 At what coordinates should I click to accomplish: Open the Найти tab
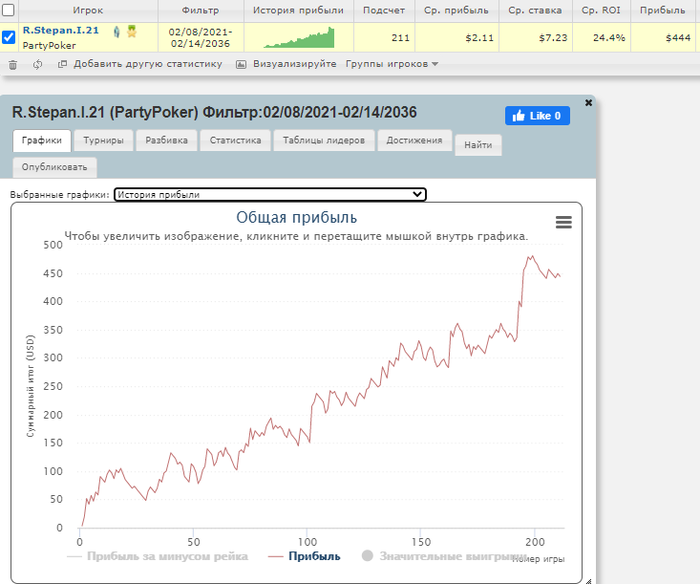click(478, 145)
